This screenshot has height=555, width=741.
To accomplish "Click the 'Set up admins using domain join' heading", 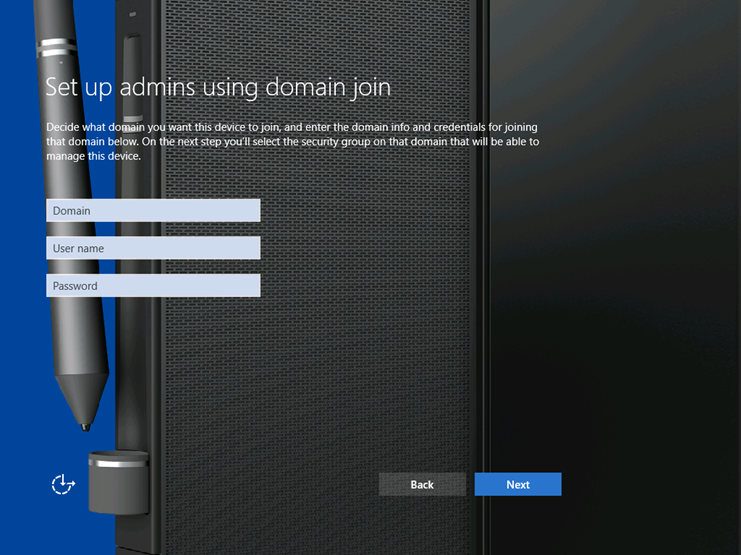I will [218, 88].
